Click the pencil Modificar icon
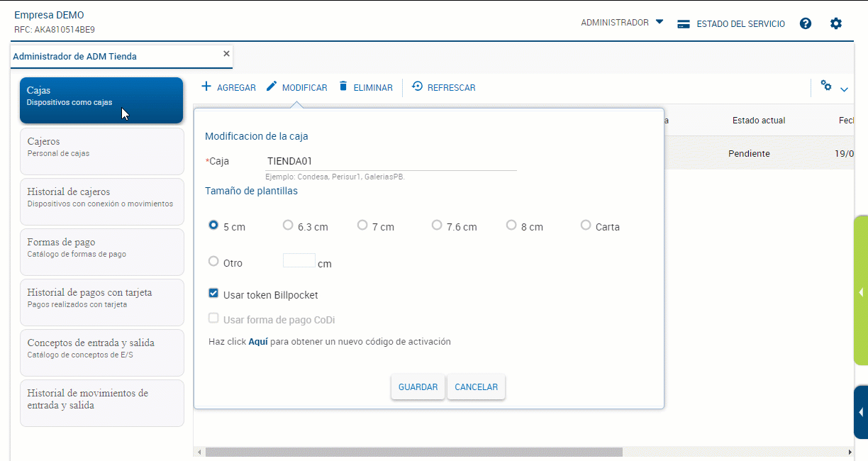 (272, 87)
